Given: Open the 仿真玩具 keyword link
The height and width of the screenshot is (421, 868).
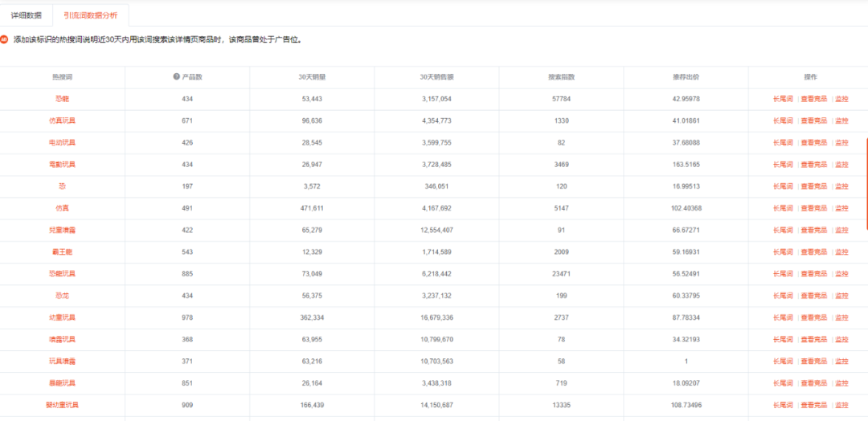Looking at the screenshot, I should pos(62,121).
